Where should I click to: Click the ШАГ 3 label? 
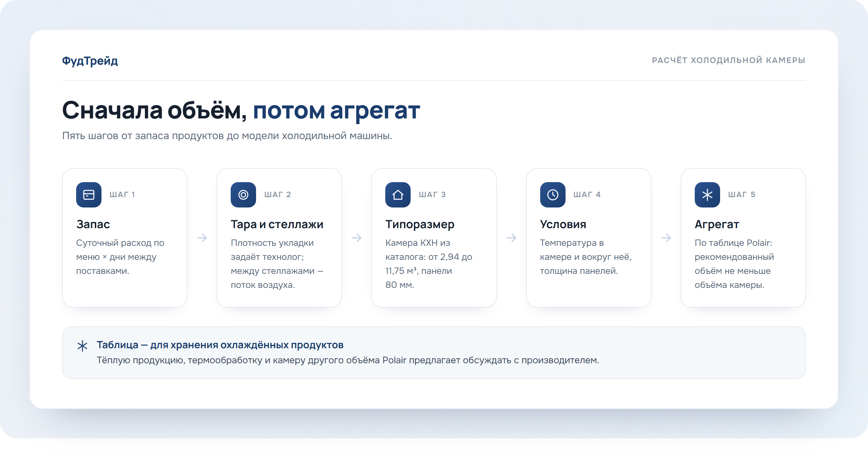point(432,195)
